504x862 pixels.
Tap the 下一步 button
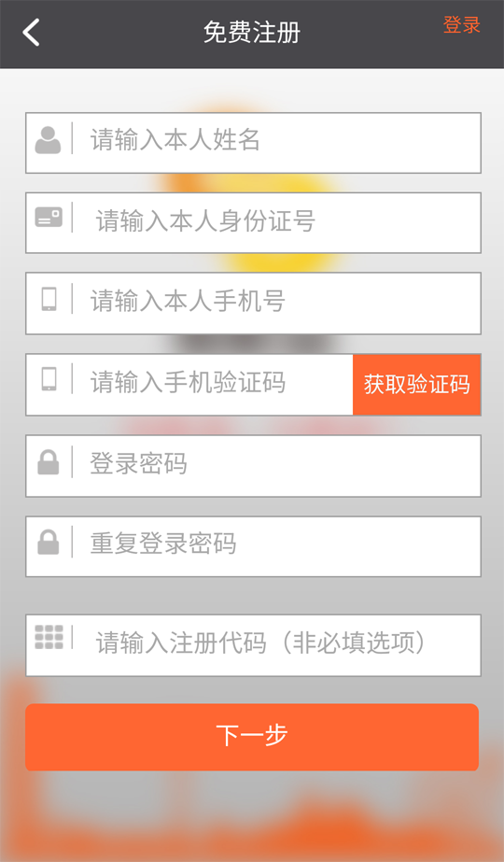(252, 737)
